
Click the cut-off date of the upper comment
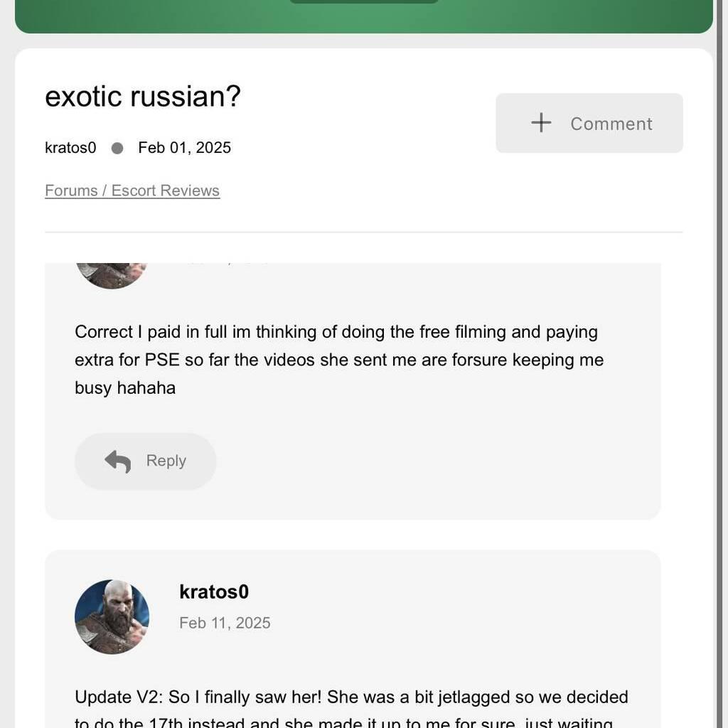[x=225, y=264]
